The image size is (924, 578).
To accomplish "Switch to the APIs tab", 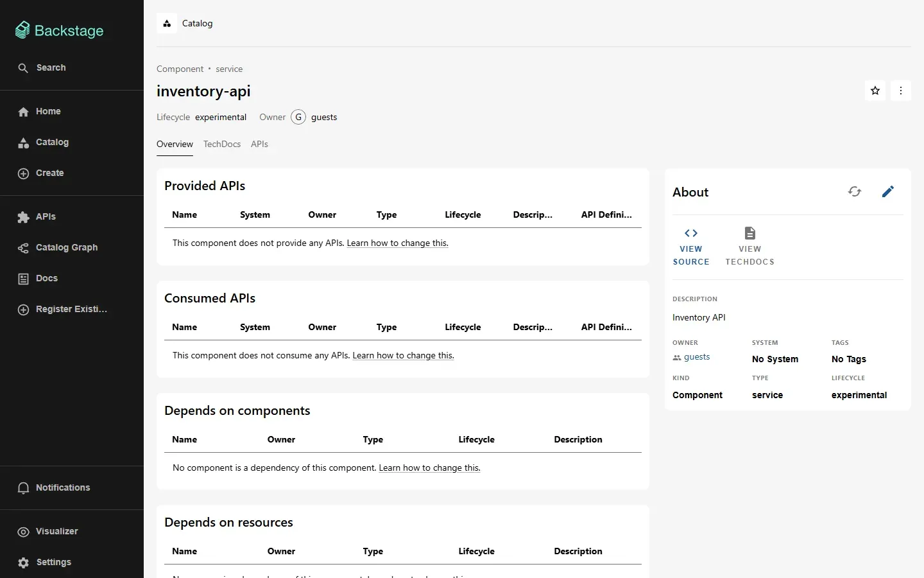I will (259, 144).
